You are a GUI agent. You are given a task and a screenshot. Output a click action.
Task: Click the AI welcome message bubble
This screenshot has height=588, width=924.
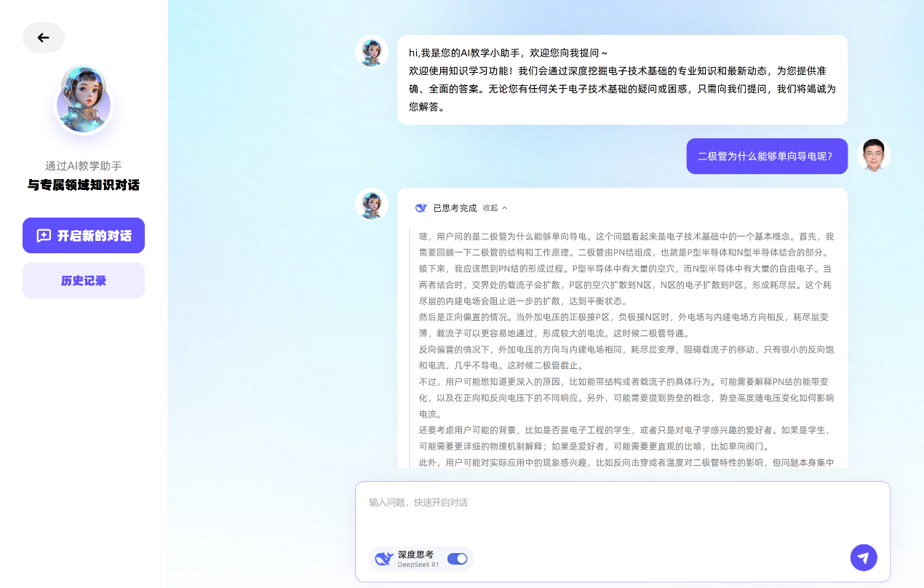tap(622, 80)
